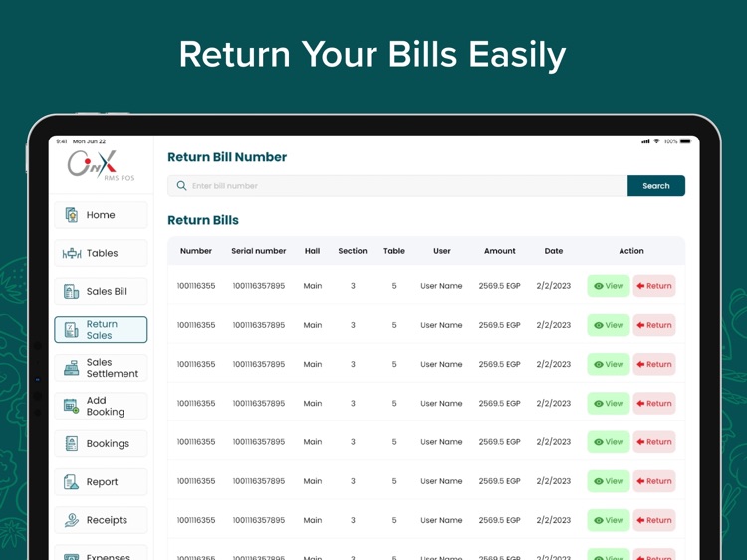Click the cellular signal icon
This screenshot has height=560, width=747.
click(645, 141)
